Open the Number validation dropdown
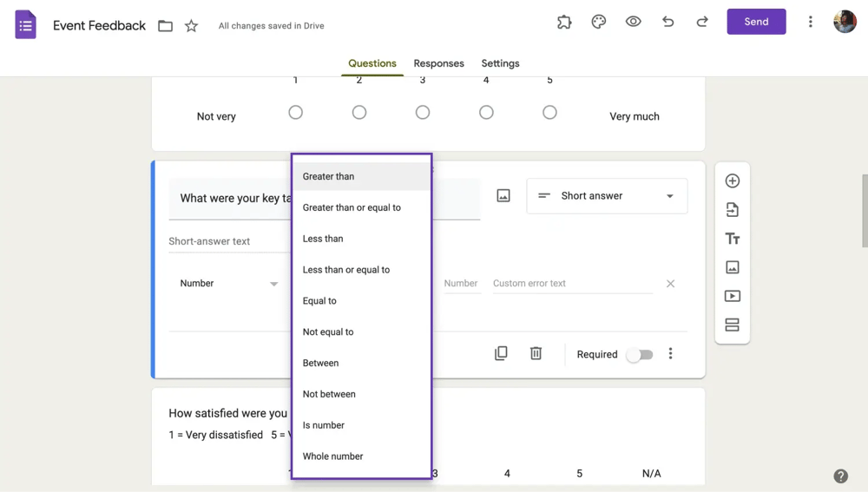 pos(228,284)
